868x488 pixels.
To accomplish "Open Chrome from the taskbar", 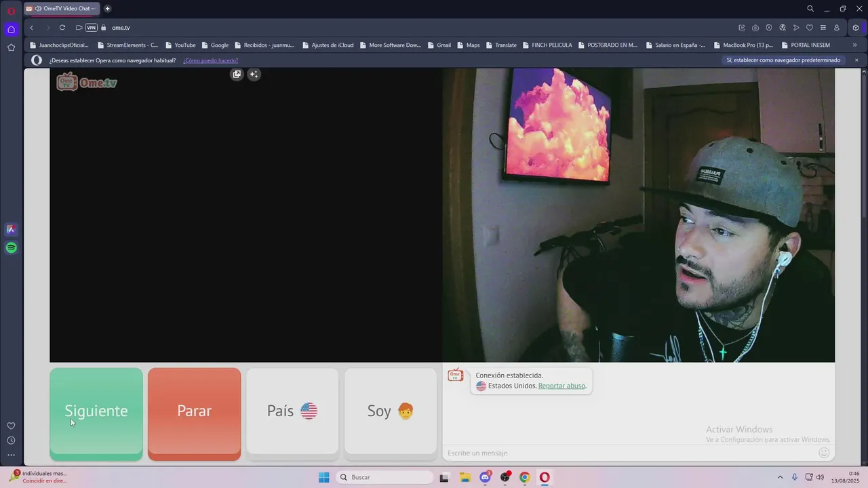I will [524, 477].
